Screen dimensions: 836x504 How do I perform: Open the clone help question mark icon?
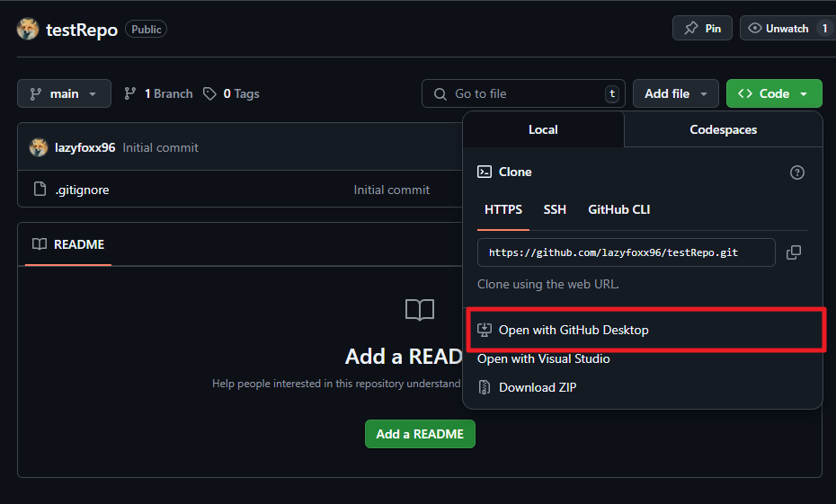coord(796,172)
